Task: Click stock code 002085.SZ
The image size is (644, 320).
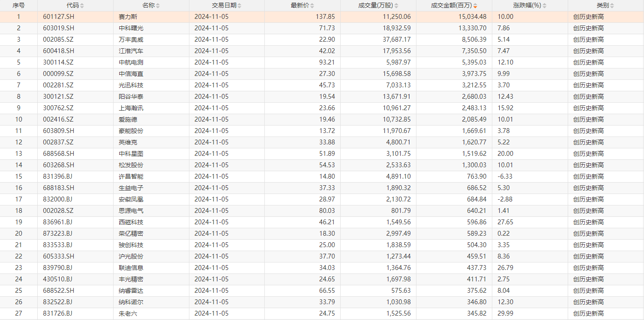Action: pyautogui.click(x=59, y=40)
